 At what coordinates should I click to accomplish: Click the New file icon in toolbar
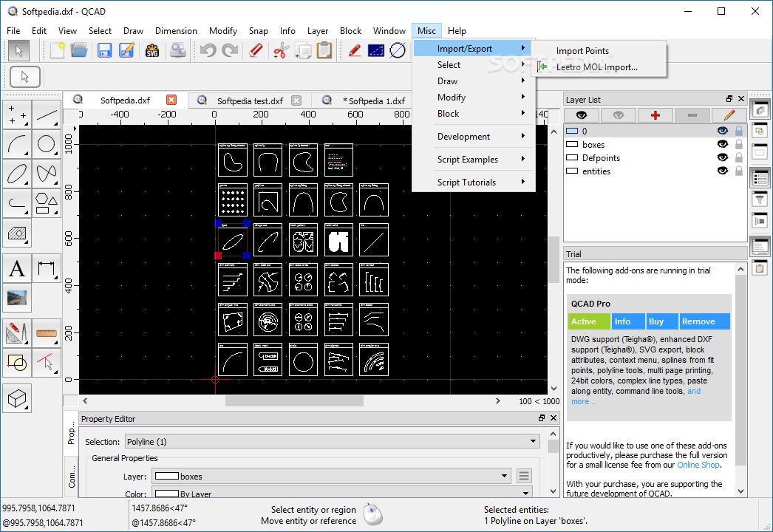coord(57,50)
